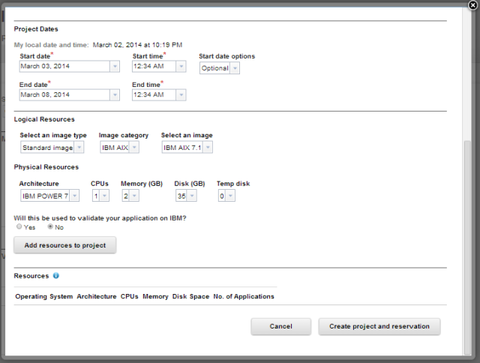Open the Start time dropdown arrow
Screen dimensions: 480x363
click(x=181, y=66)
